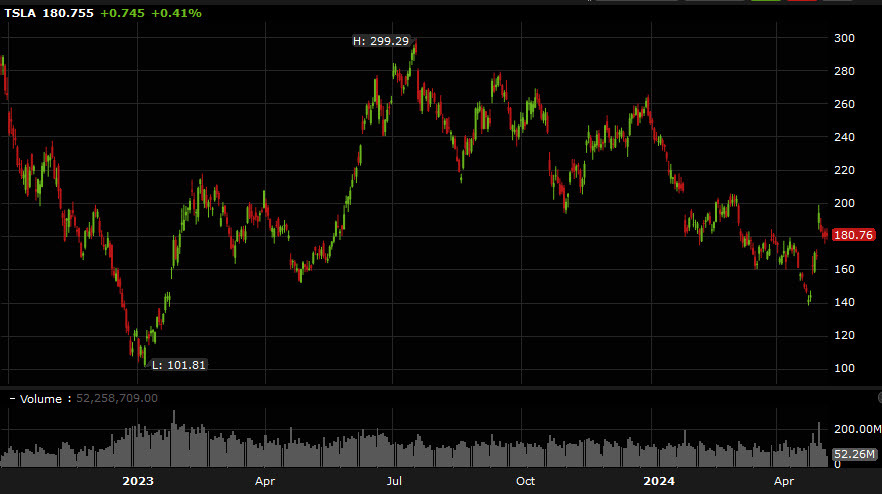Click the 2024 year label on time axis
882x494 pixels.
pyautogui.click(x=659, y=481)
